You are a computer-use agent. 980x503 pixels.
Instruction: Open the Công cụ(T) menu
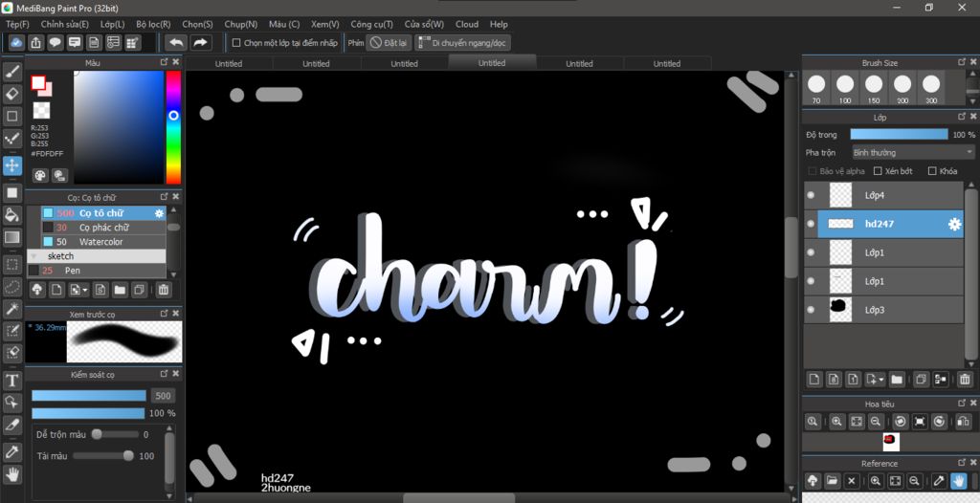[372, 24]
